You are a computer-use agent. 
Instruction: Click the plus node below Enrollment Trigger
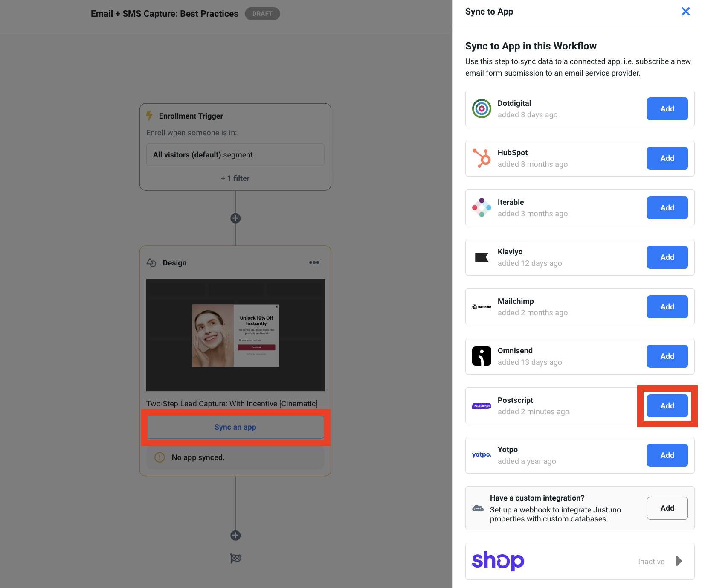235,218
